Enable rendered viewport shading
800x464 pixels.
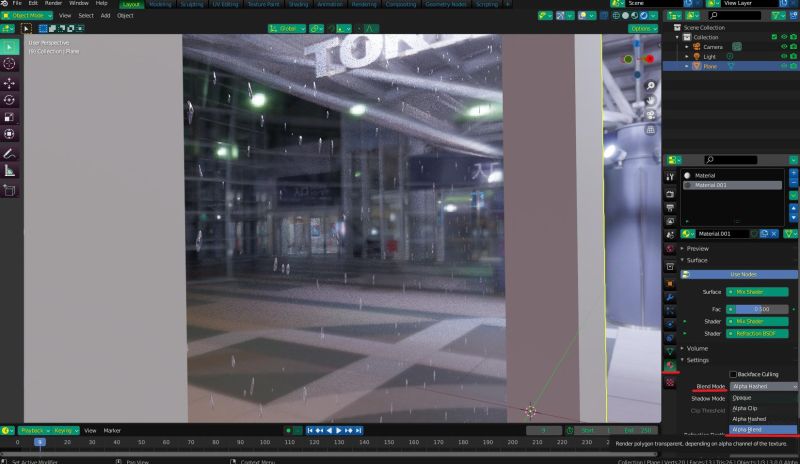point(644,15)
